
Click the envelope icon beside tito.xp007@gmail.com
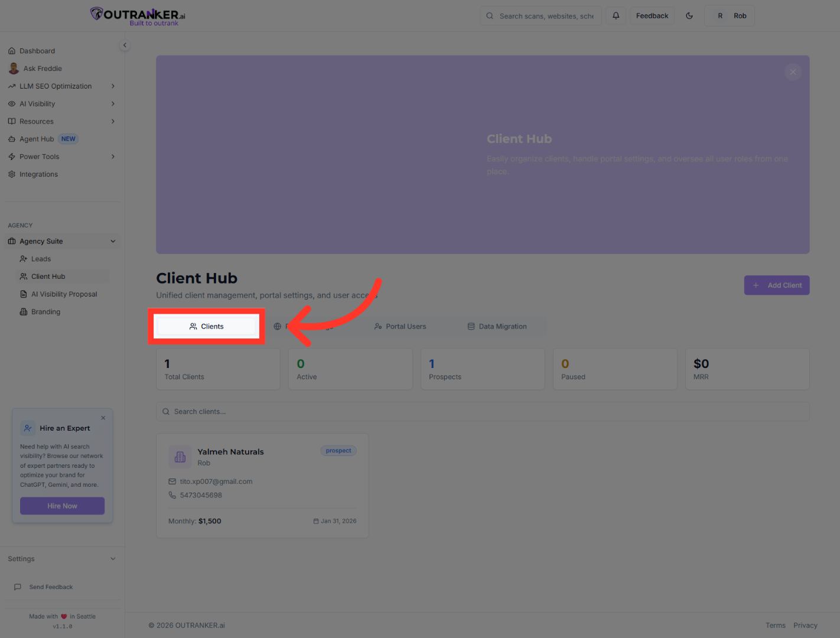coord(172,481)
